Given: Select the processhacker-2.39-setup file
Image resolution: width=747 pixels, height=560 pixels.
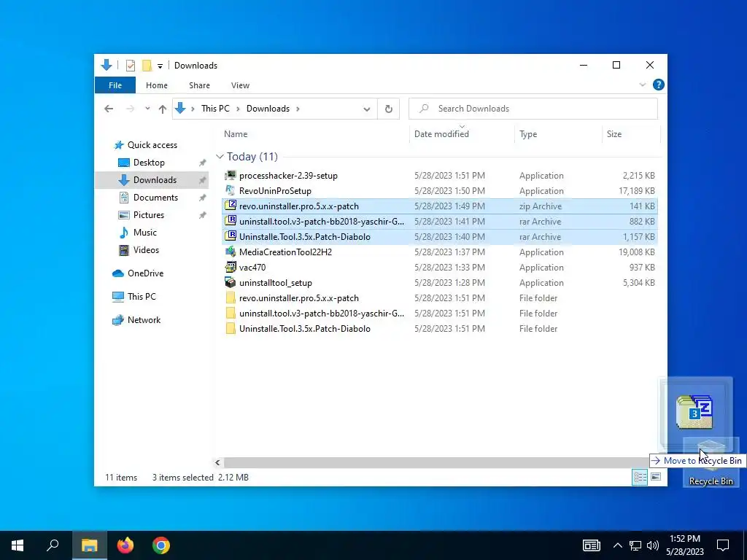Looking at the screenshot, I should tap(439, 176).
